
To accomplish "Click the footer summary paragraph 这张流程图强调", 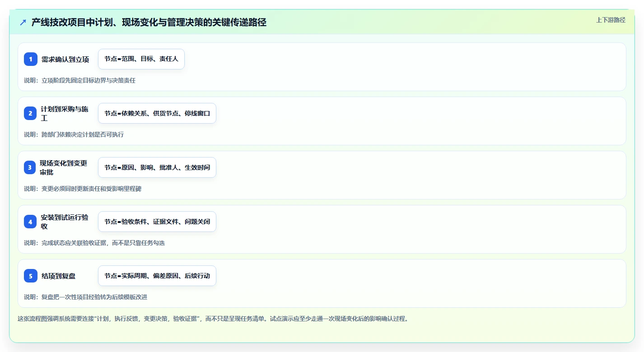I will [x=213, y=319].
